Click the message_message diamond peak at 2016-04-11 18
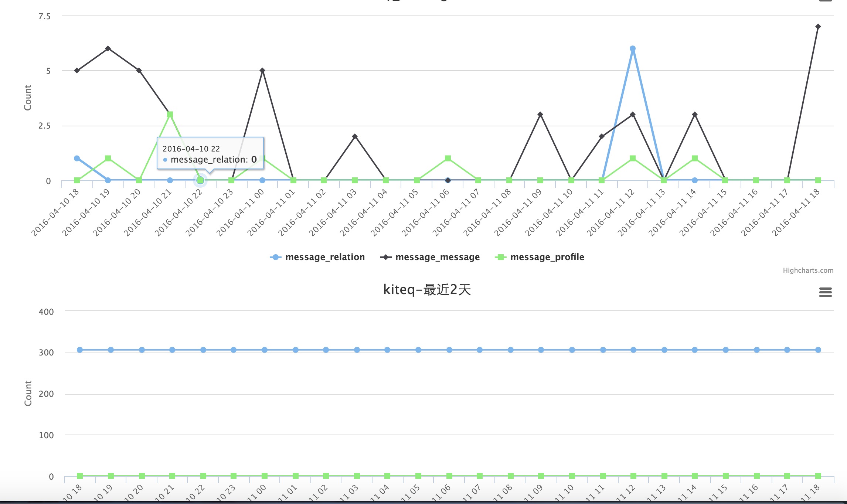 (x=818, y=27)
